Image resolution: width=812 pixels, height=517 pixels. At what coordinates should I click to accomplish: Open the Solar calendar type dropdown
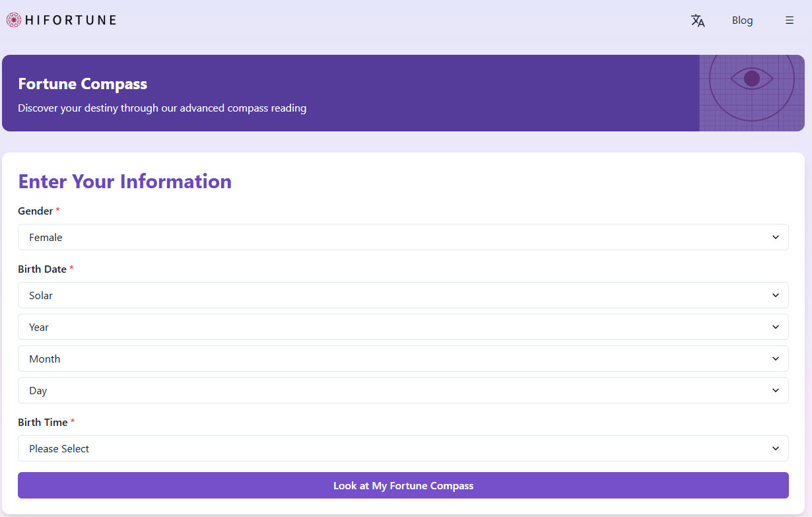point(403,295)
